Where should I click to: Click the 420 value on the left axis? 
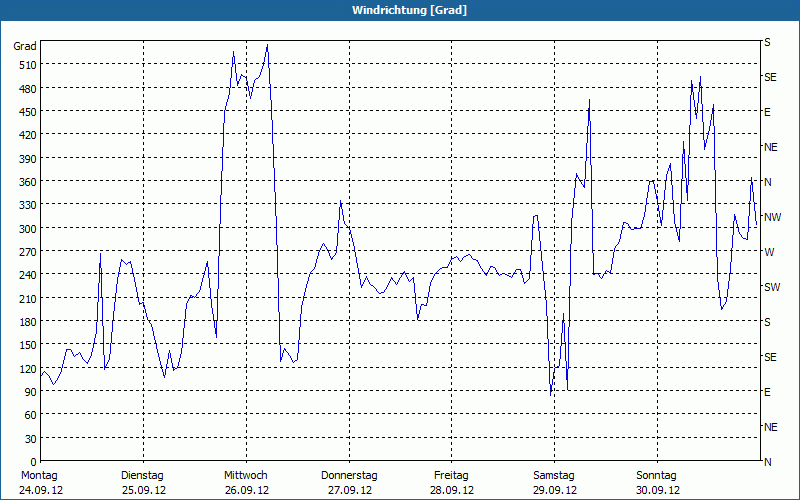click(28, 135)
